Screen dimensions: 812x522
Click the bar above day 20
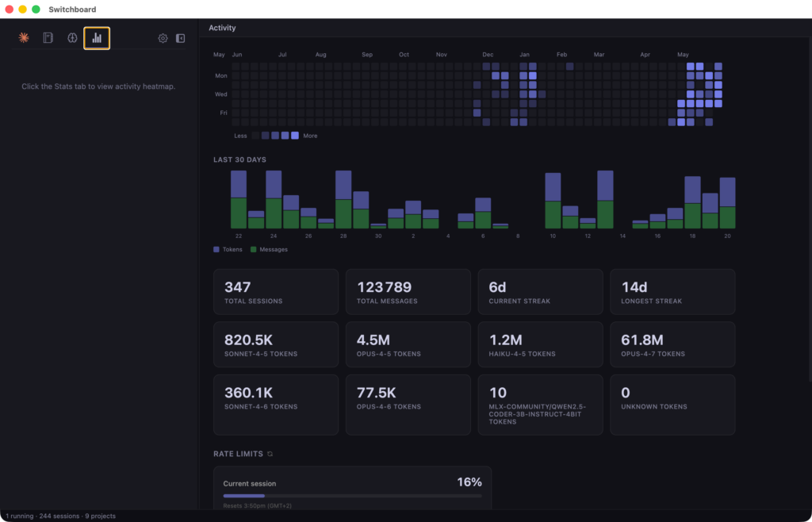point(728,203)
